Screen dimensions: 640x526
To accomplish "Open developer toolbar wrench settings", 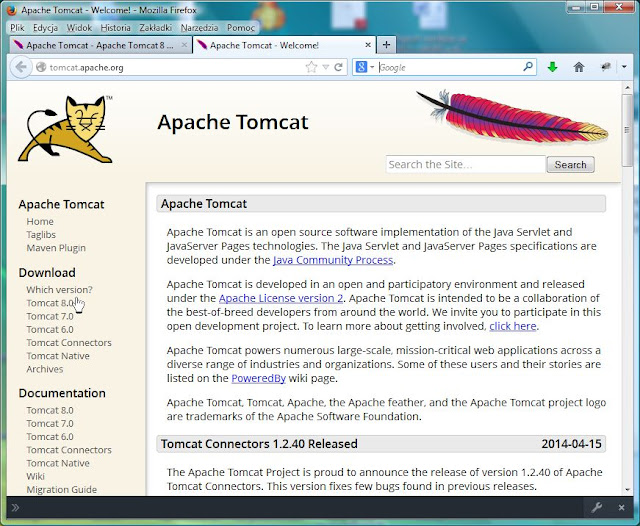I will [596, 507].
